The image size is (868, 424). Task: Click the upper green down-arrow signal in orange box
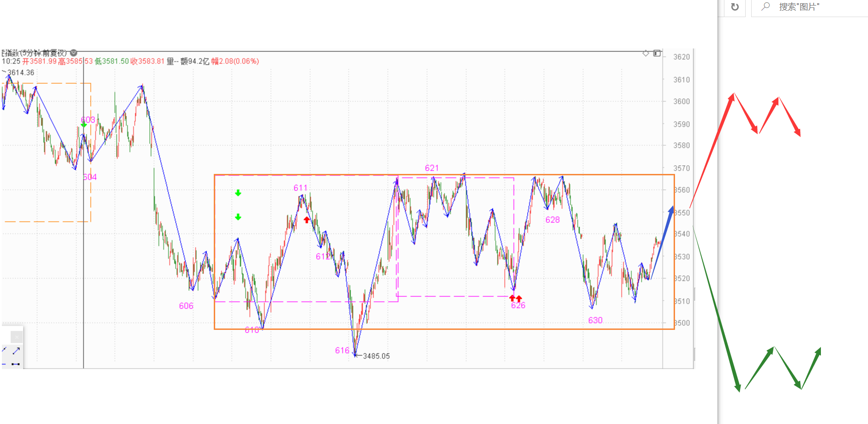click(238, 193)
